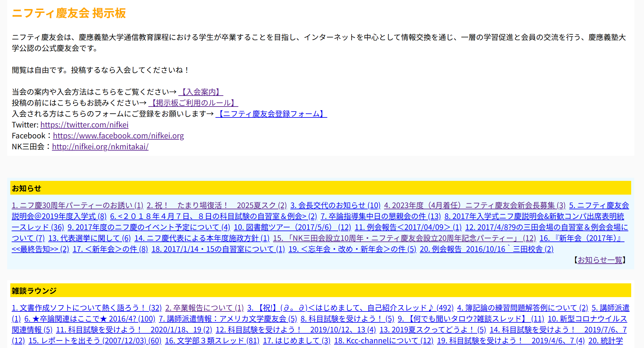The image size is (644, 348).
Task: Open thread 文書作成ソフトについて熱く語ろう！
Action: [x=87, y=308]
